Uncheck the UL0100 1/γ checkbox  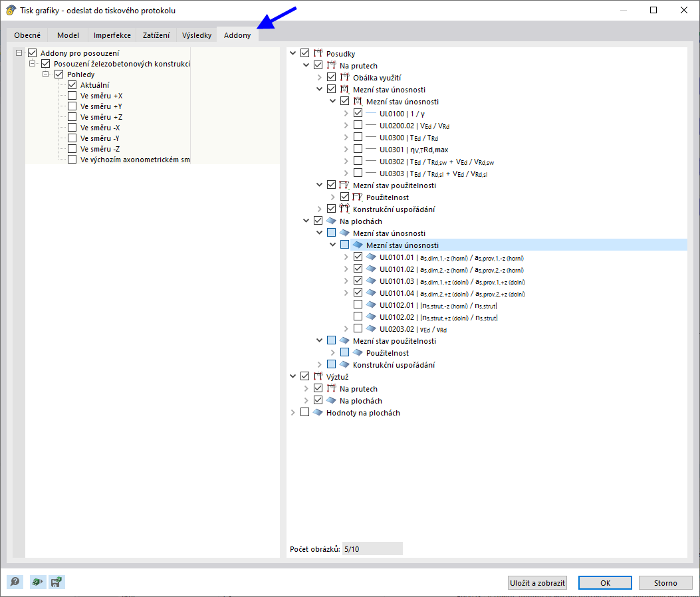[358, 113]
